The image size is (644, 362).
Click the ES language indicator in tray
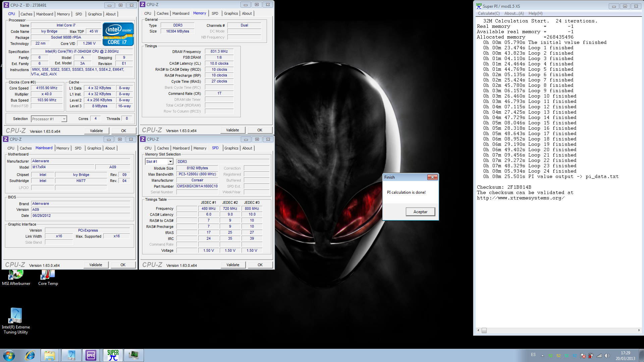[533, 355]
